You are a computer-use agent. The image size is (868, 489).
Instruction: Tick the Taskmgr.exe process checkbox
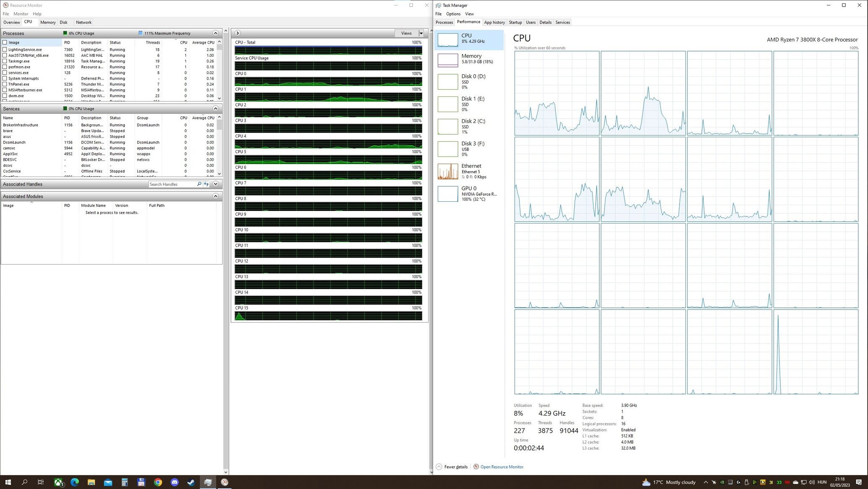(x=5, y=61)
